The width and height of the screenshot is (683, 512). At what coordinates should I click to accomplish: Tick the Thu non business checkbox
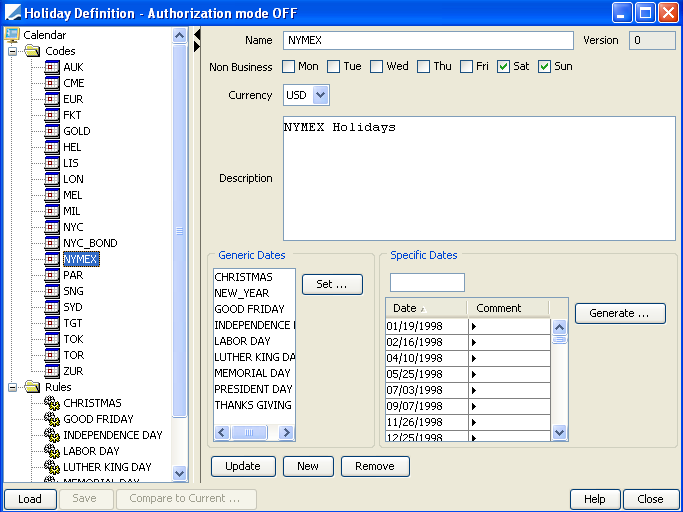point(423,67)
